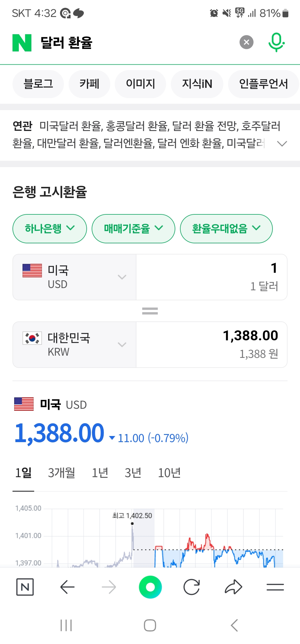This screenshot has width=300, height=644.
Task: Tap the 최고 1,402.50 chart peak marker
Action: coord(132,523)
